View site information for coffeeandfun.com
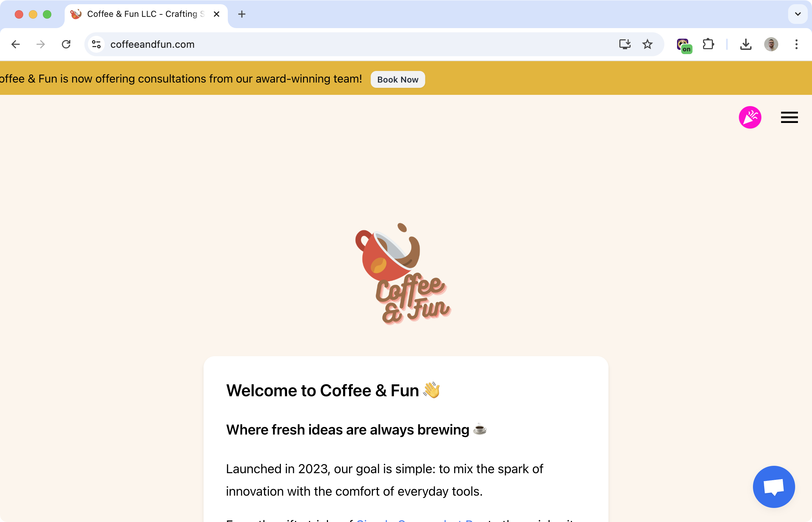 click(96, 44)
